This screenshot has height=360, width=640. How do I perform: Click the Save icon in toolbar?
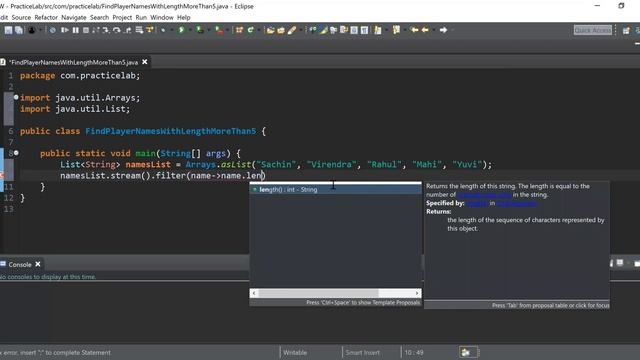pos(8,30)
